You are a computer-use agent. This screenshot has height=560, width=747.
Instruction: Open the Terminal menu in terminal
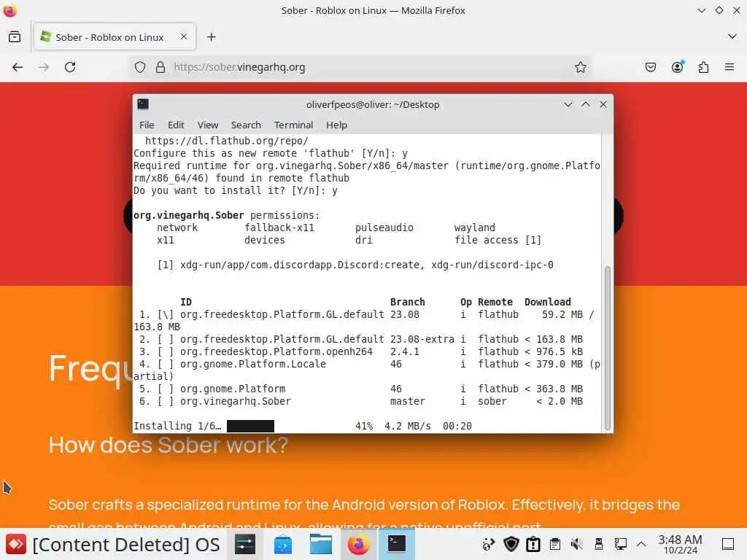(x=293, y=125)
